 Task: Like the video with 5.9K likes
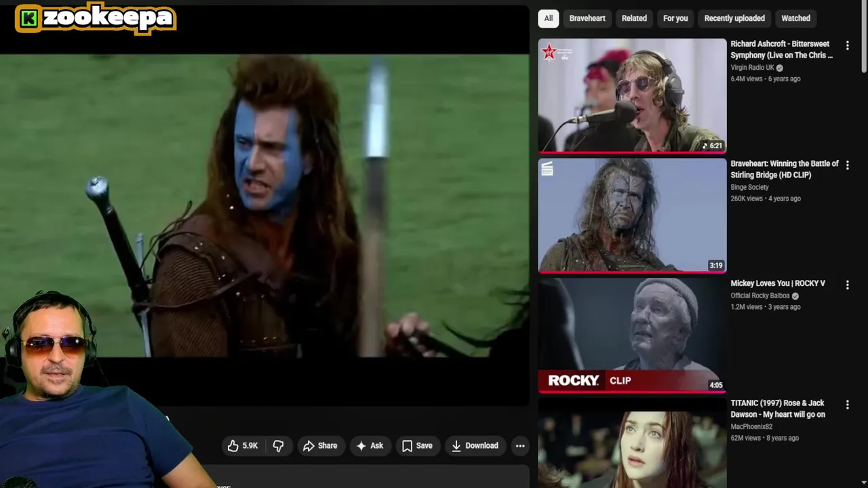pos(243,445)
